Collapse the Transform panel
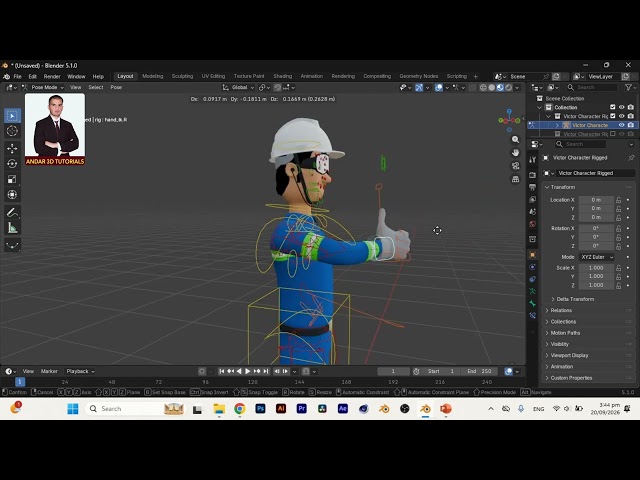 [x=562, y=187]
